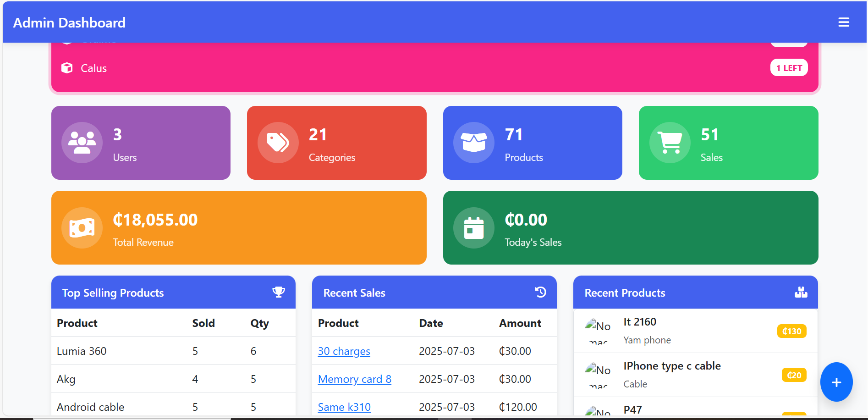
Task: Click the Products open box icon
Action: (x=473, y=143)
